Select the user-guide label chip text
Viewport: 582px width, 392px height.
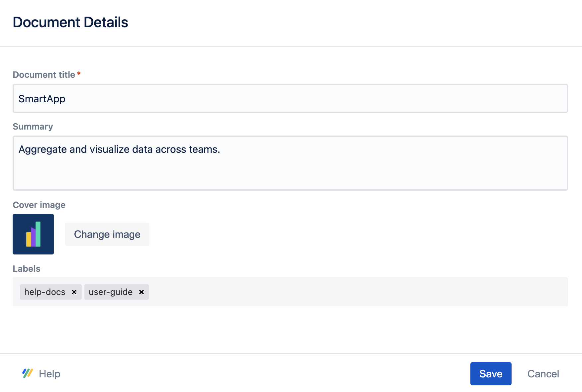coord(111,292)
